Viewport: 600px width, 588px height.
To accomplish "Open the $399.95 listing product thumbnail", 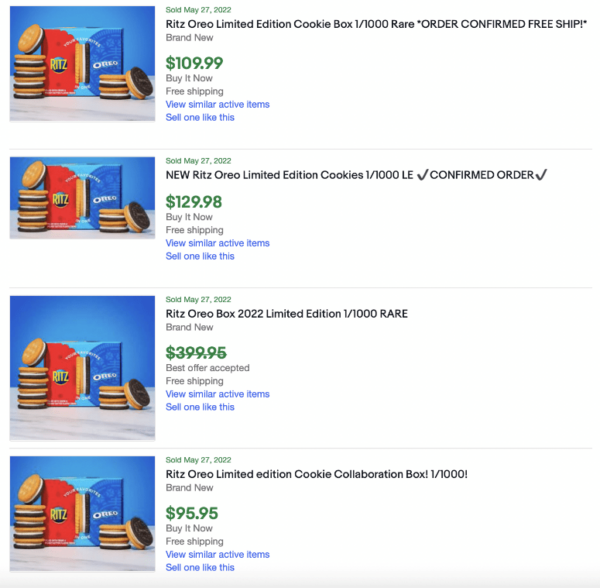I will click(83, 367).
